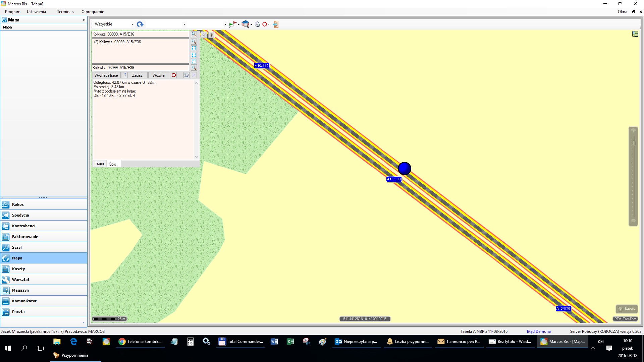The height and width of the screenshot is (362, 644).
Task: Collapse the Mapa side panel chevrons
Action: (84, 20)
